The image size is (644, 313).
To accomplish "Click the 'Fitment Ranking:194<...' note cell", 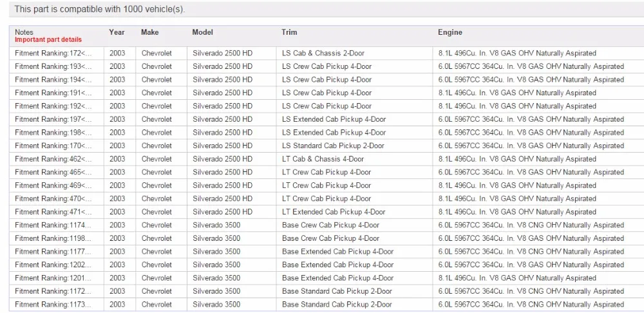I will [57, 80].
